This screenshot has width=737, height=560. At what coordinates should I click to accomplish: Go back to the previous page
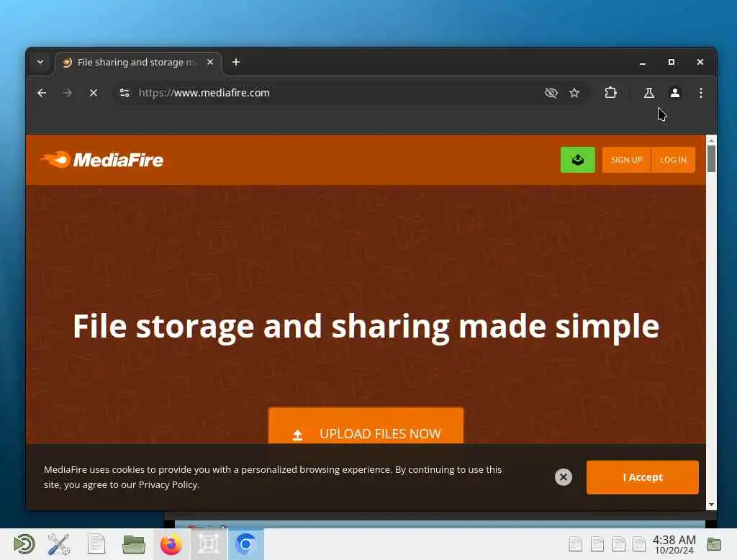point(42,93)
